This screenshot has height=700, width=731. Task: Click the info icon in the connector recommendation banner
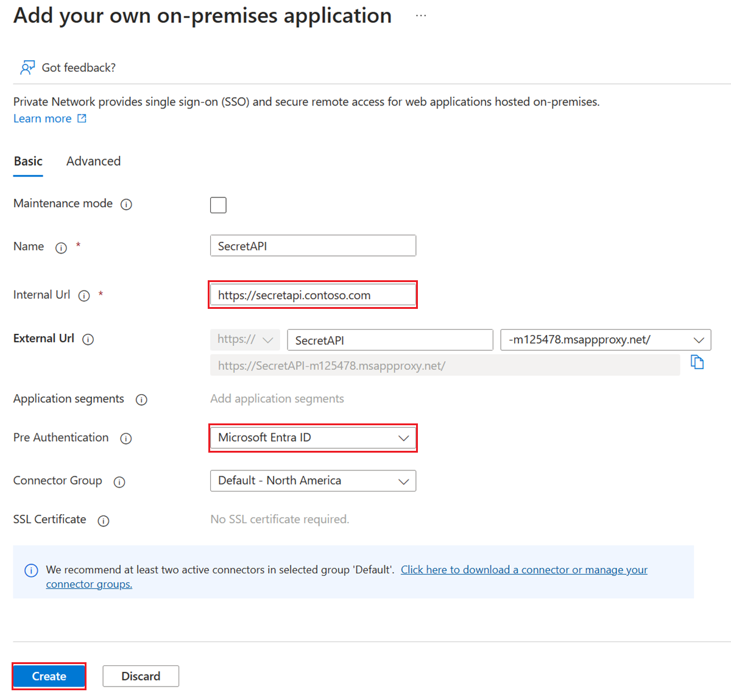31,570
